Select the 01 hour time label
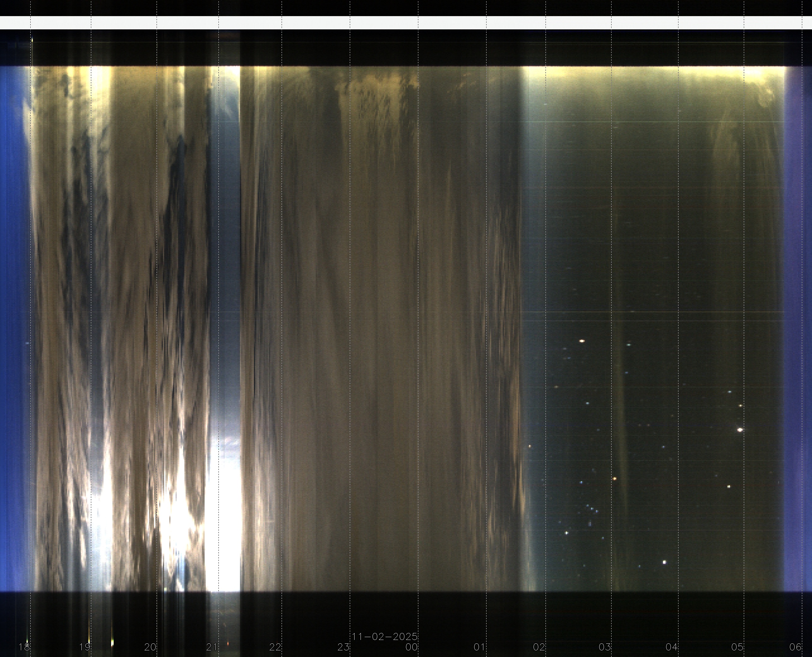This screenshot has height=657, width=812. tap(480, 647)
